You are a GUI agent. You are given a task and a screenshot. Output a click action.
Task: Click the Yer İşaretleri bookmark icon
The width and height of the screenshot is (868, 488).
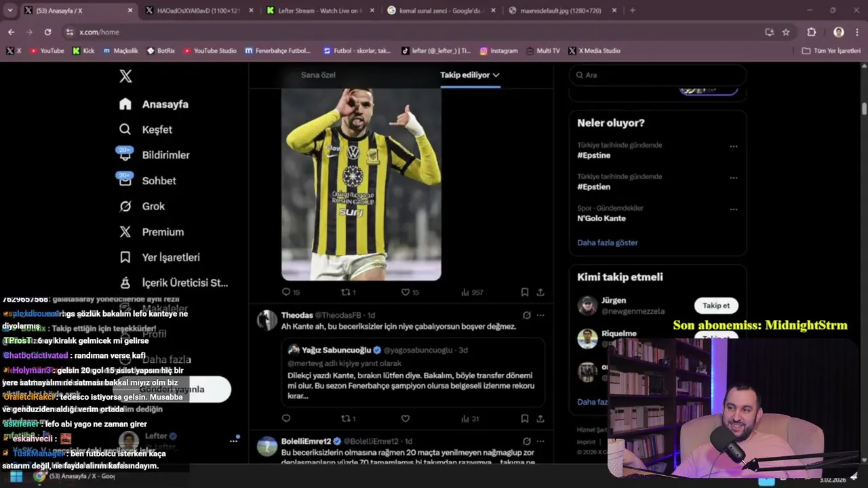(125, 258)
